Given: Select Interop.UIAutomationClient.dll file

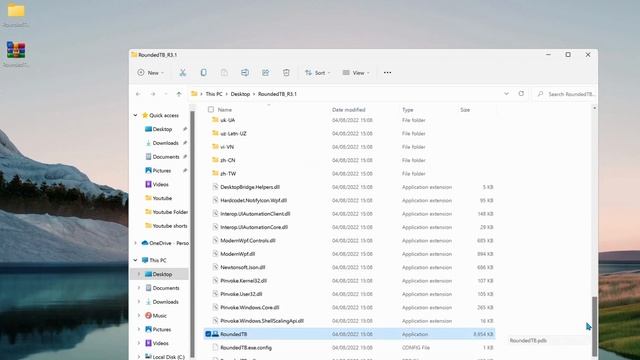Looking at the screenshot, I should pos(255,214).
